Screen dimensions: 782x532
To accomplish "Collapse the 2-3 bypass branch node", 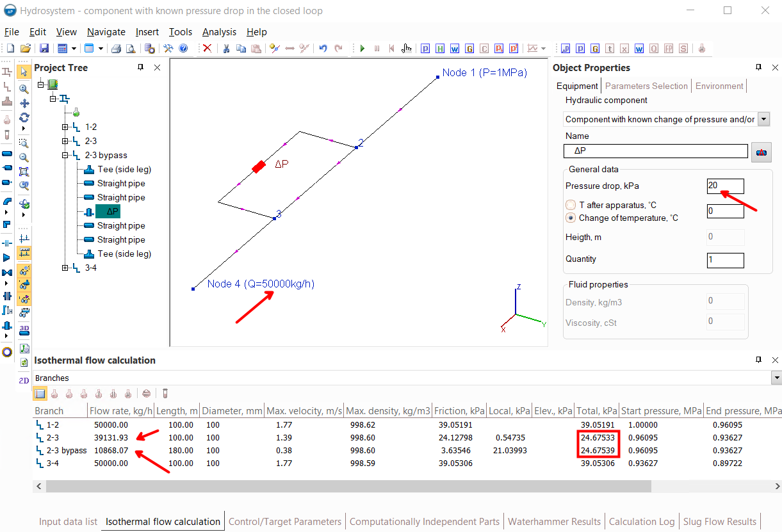I will point(65,156).
